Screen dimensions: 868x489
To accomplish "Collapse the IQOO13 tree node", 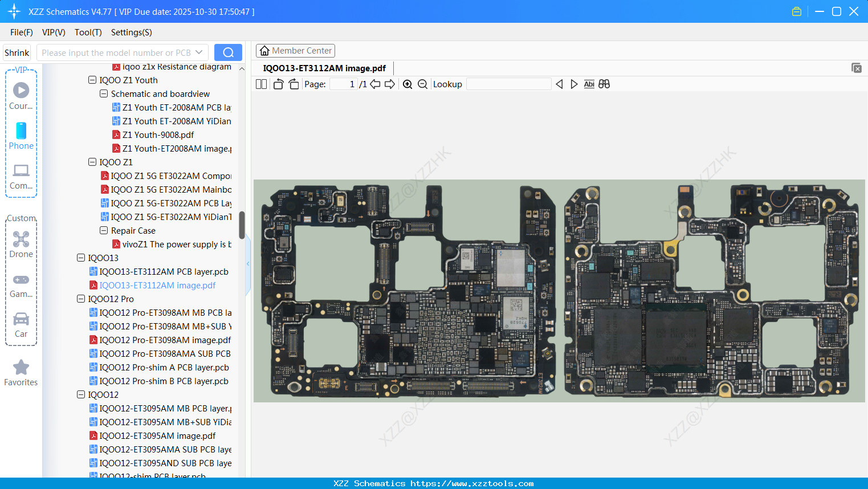I will 81,258.
